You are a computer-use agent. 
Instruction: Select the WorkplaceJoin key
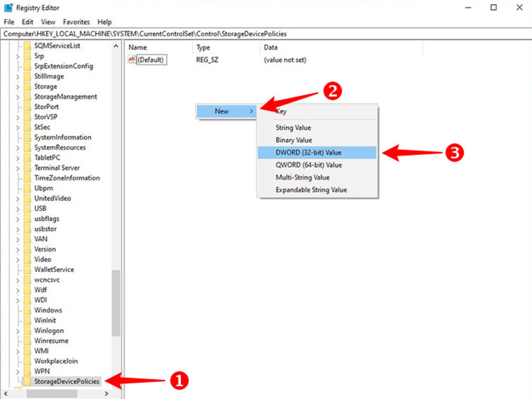click(56, 361)
